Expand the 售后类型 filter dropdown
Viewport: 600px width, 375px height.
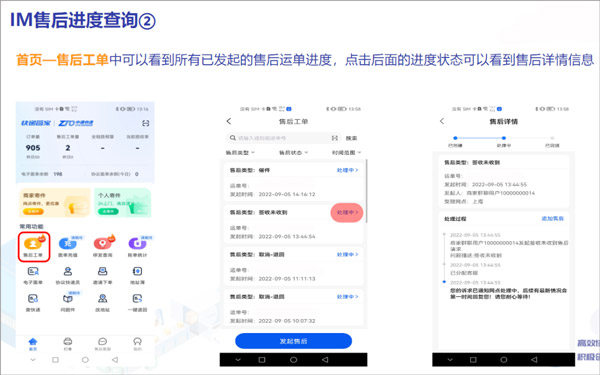240,153
